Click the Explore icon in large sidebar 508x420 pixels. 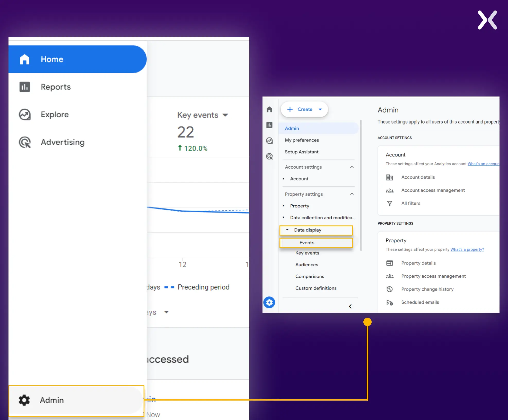pos(25,115)
